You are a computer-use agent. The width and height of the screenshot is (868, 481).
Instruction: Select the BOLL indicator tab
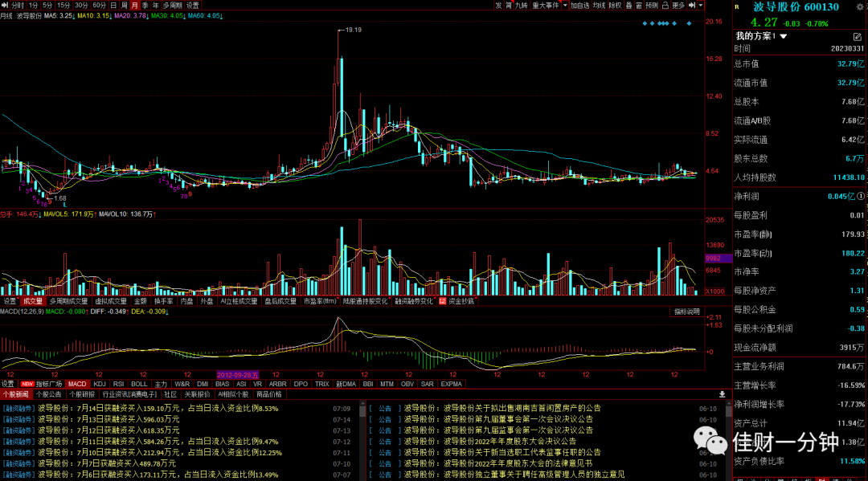click(x=139, y=384)
